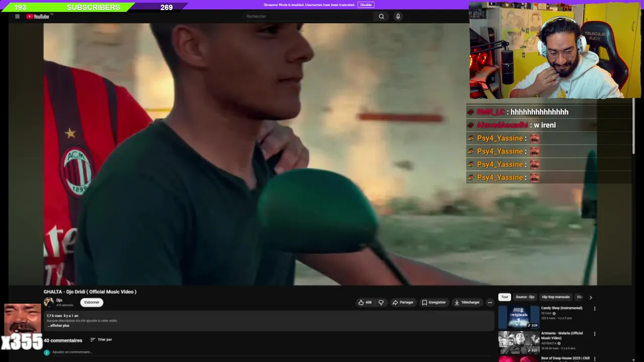Screen dimensions: 644x362
Task: Open the YouTube hamburger guide menu
Action: coord(17,17)
